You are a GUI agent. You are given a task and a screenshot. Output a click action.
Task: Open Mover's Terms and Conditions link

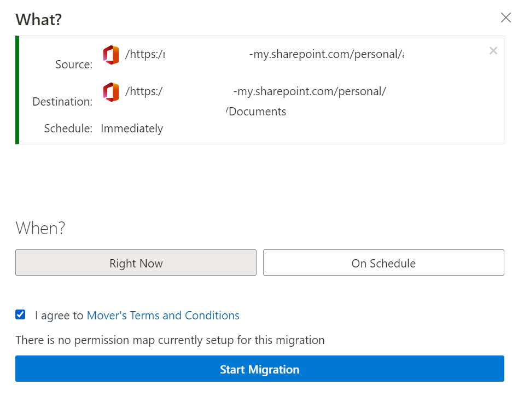tap(163, 316)
